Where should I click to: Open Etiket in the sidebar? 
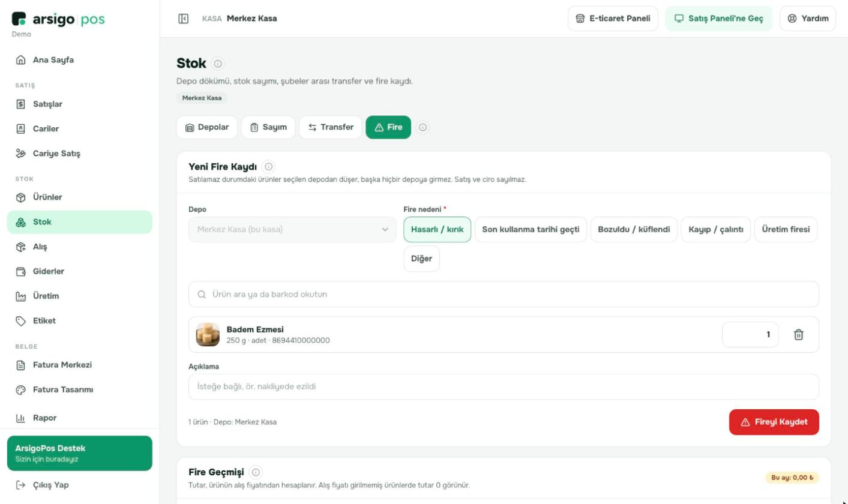coord(80,321)
